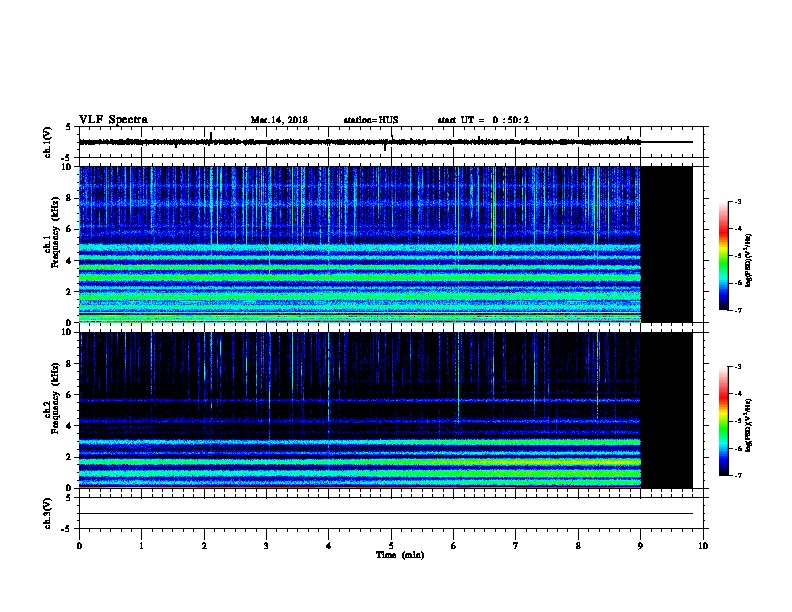Click the '-7' tick on ch.2 color bar
Viewport: 792px width, 612px height.
(x=738, y=475)
